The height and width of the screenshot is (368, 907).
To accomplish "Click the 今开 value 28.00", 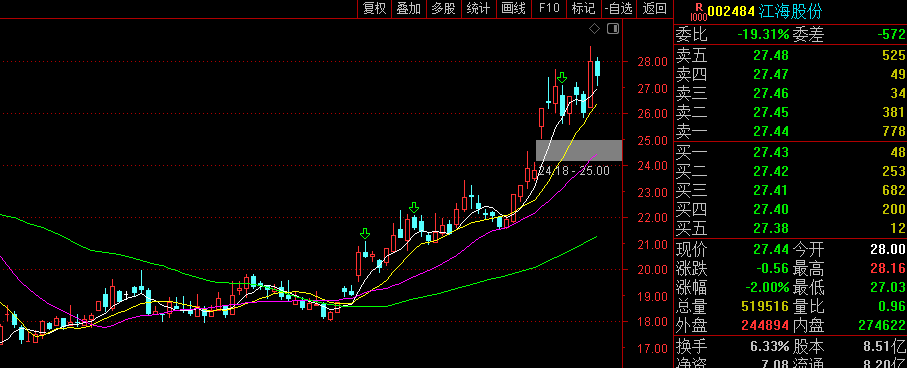I will point(888,249).
